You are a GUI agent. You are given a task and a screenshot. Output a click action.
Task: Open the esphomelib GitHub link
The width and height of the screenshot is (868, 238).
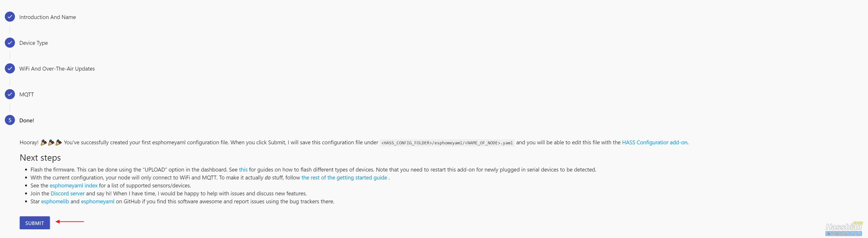coord(55,202)
